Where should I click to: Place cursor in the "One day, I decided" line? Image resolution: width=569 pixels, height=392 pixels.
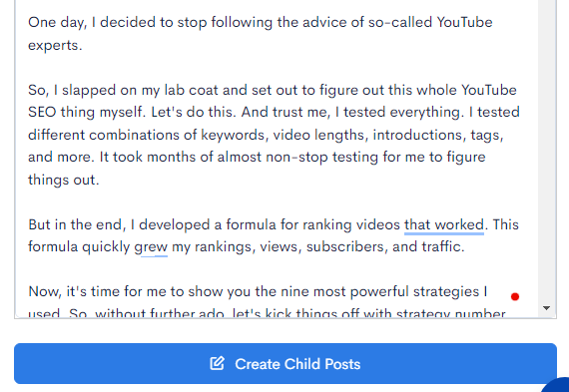pyautogui.click(x=260, y=23)
